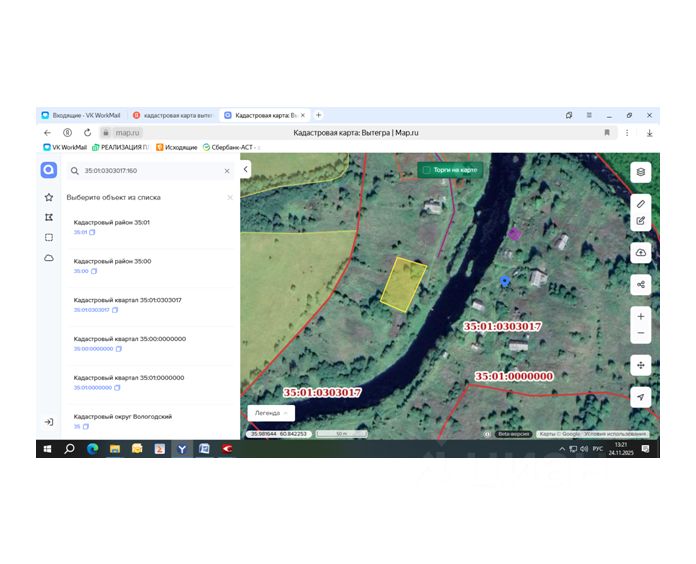The height and width of the screenshot is (564, 696).
Task: Open the link 35 under Кадастровый округ Вологодский
Action: (x=77, y=426)
